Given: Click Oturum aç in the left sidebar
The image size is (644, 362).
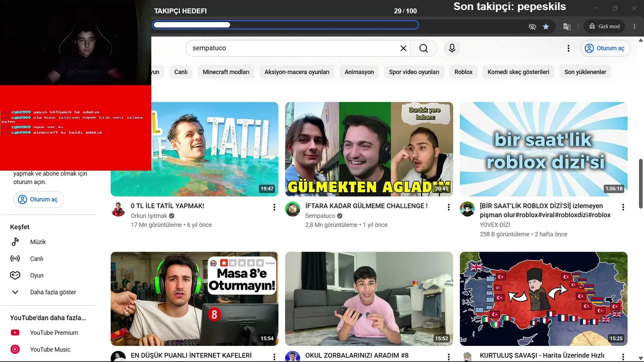Looking at the screenshot, I should pyautogui.click(x=39, y=199).
